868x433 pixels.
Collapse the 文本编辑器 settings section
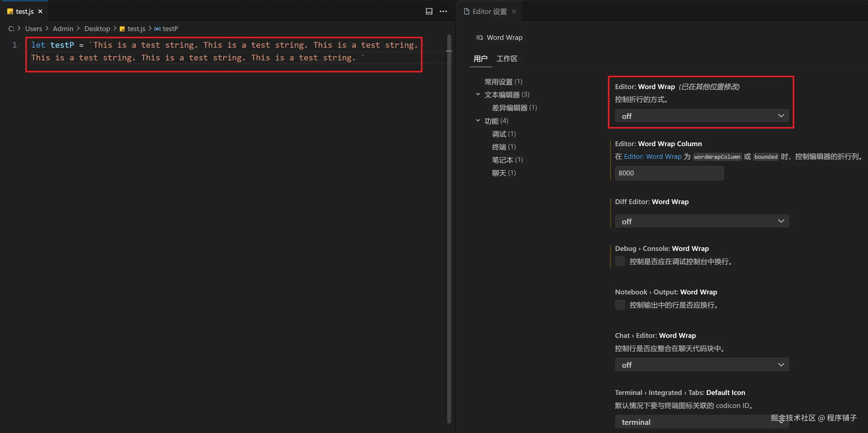pos(478,94)
